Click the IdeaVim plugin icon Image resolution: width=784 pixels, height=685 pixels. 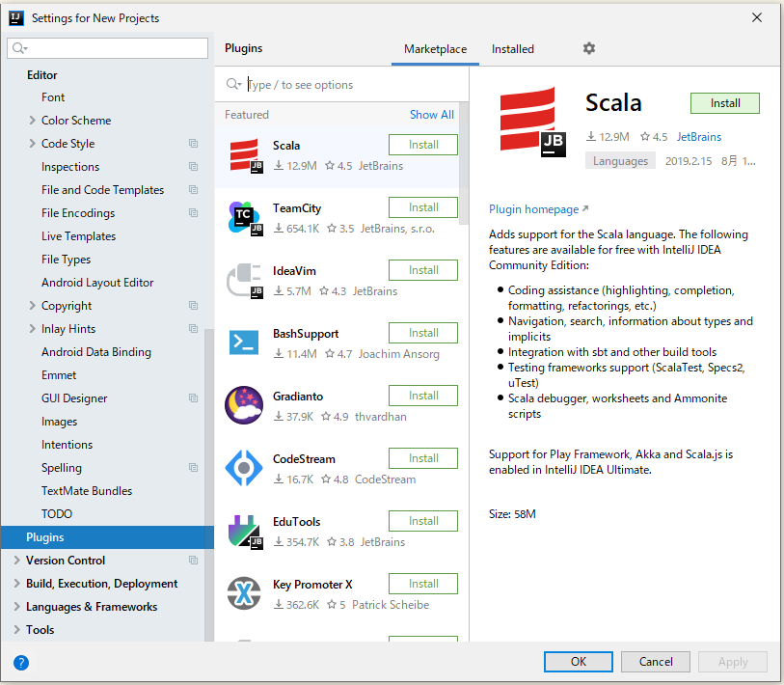(245, 281)
